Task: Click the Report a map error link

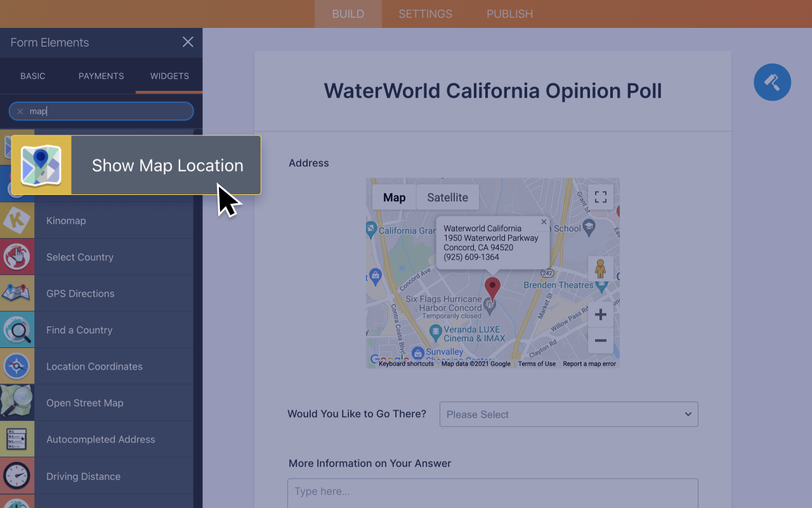Action: point(589,363)
